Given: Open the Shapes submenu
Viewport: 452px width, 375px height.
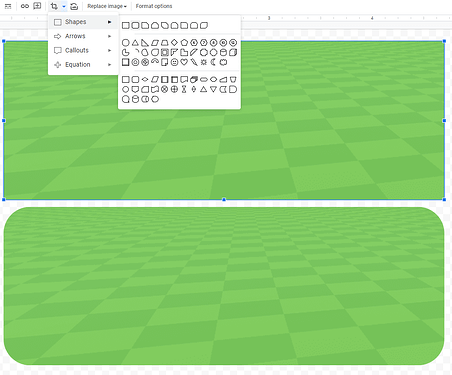Looking at the screenshot, I should tap(83, 22).
